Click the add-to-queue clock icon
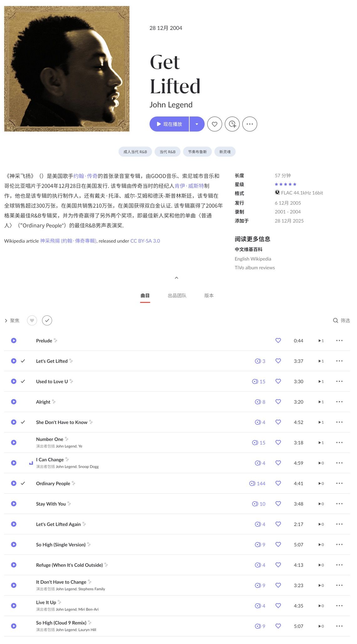The height and width of the screenshot is (644, 357). (x=232, y=124)
